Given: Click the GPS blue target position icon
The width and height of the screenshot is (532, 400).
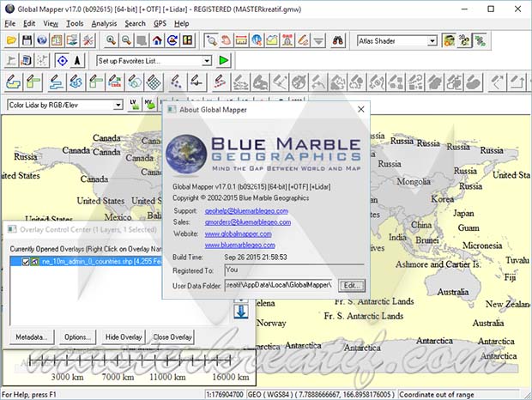Looking at the screenshot, I should pos(63,61).
